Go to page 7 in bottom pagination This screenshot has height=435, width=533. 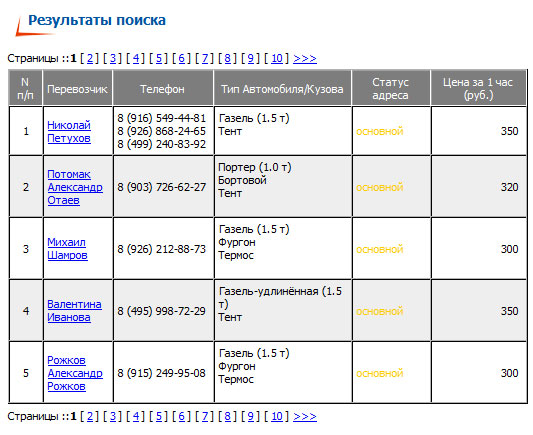coord(205,416)
